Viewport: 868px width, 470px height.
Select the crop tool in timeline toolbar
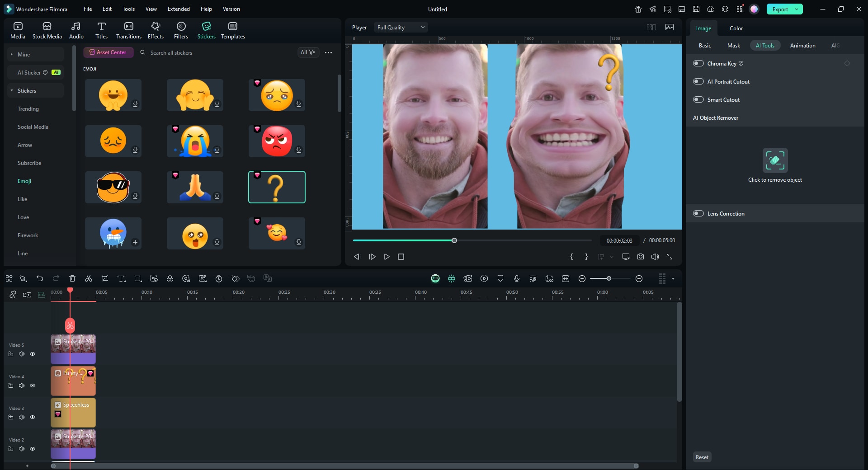point(105,278)
